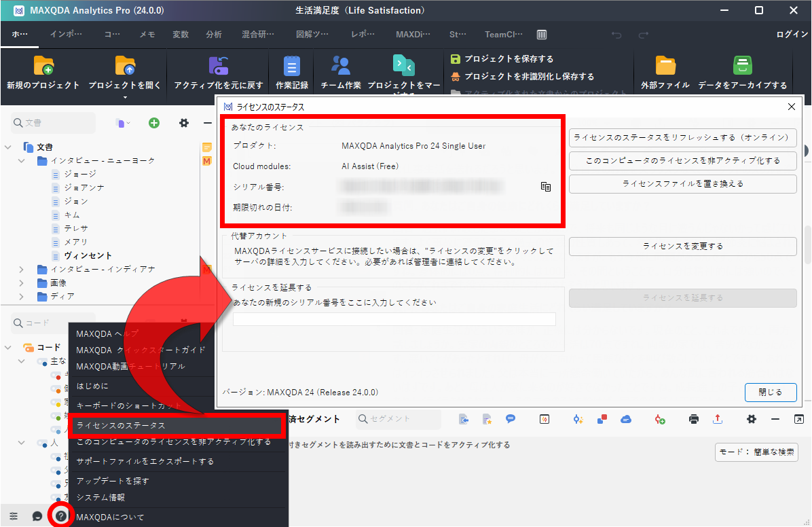Expand the ディア folder

point(21,296)
